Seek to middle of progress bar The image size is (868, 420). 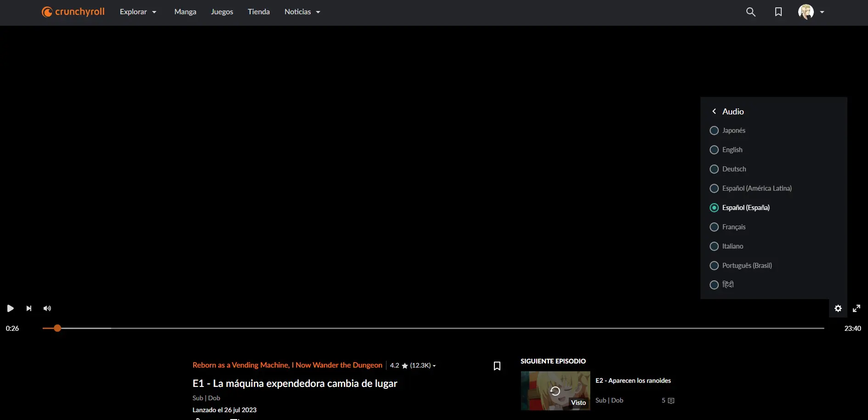point(433,328)
